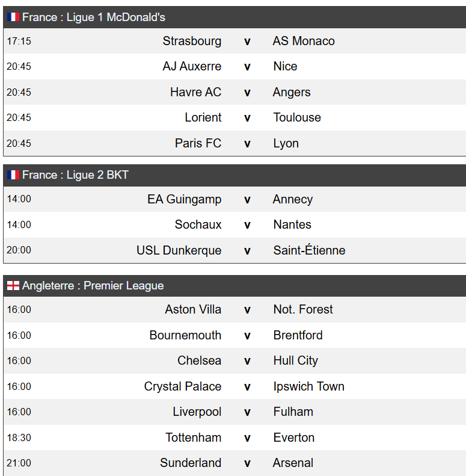Select AS Monaco team name
Screen dimensions: 466x476
click(304, 41)
